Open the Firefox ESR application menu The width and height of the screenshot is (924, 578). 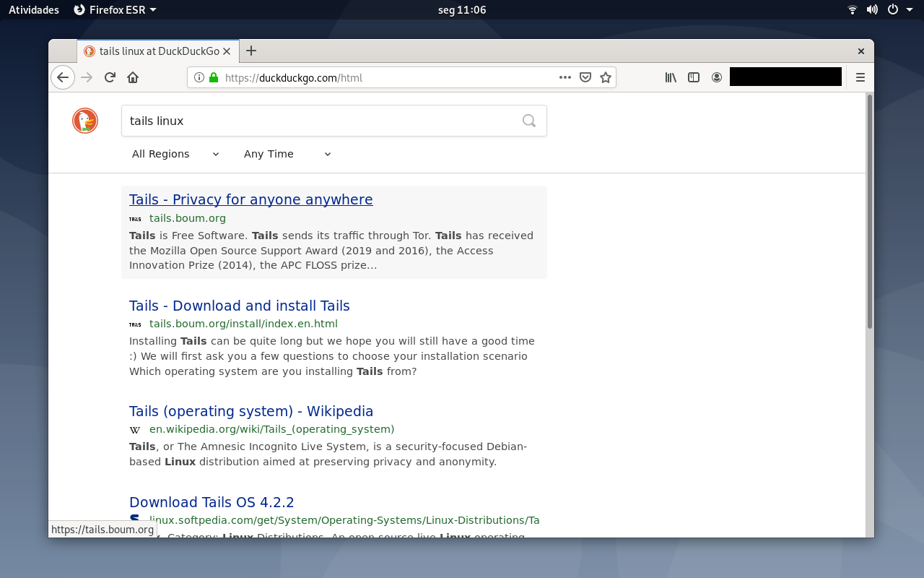(115, 9)
